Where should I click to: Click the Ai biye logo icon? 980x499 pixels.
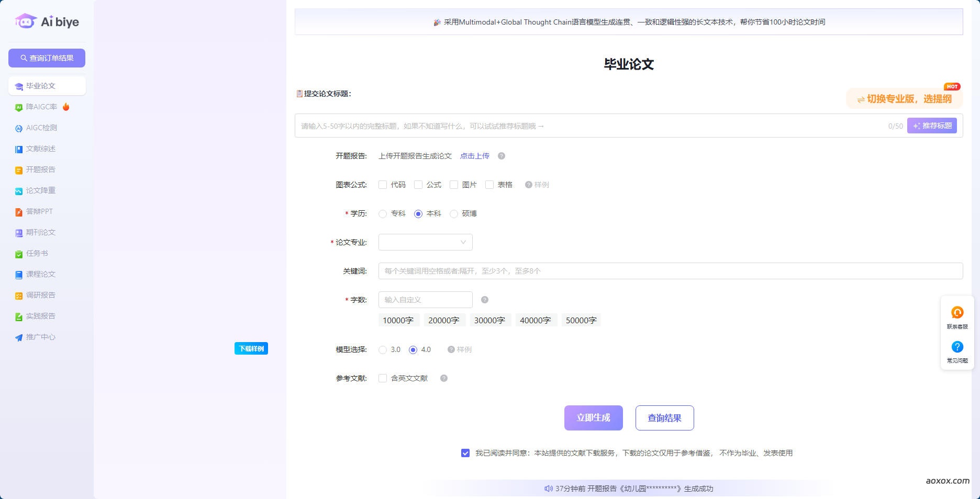click(26, 21)
